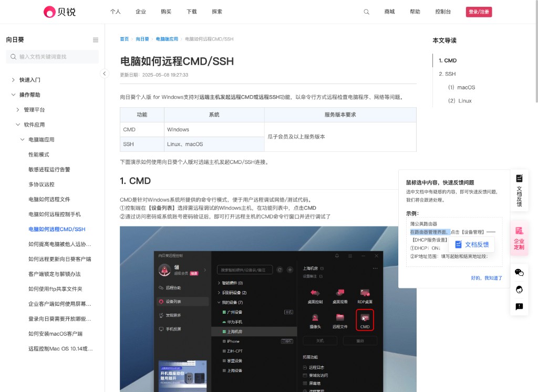Click the 登录/注册 button

(479, 12)
